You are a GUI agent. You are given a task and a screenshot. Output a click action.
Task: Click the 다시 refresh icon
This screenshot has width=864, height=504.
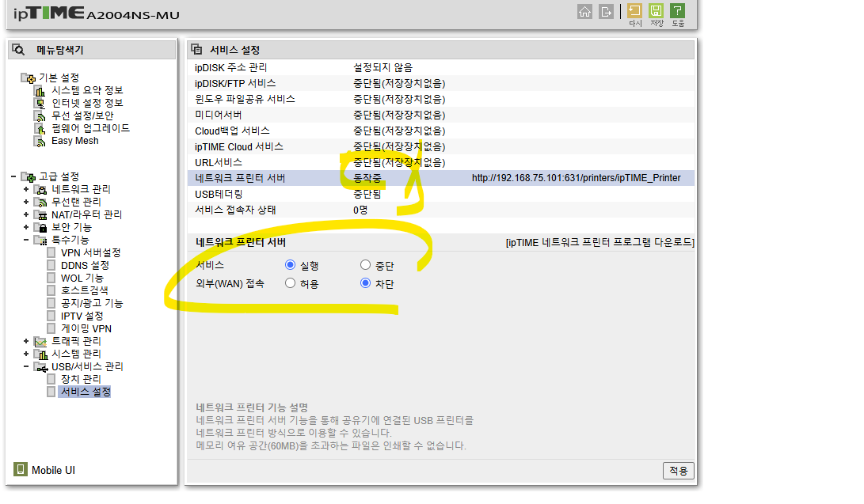click(x=635, y=11)
